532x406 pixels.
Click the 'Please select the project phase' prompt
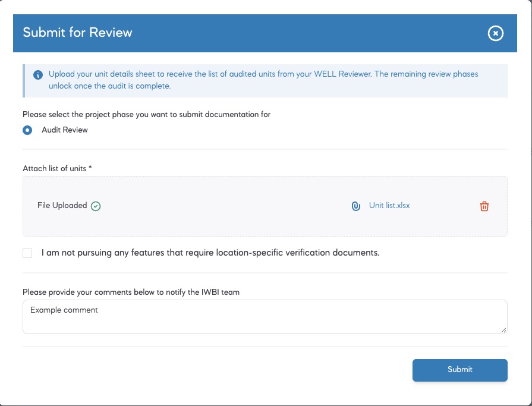click(x=147, y=115)
